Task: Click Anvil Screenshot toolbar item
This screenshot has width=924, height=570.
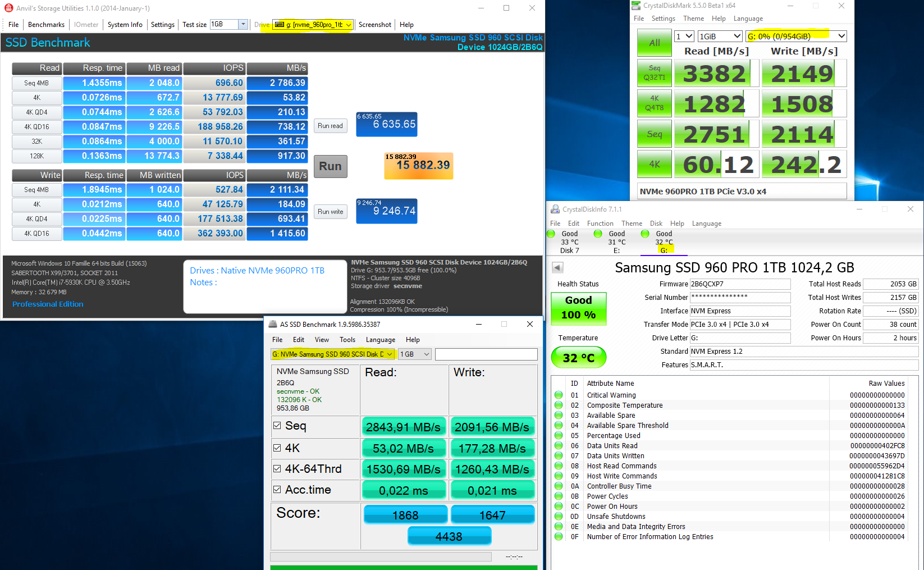Action: [374, 25]
